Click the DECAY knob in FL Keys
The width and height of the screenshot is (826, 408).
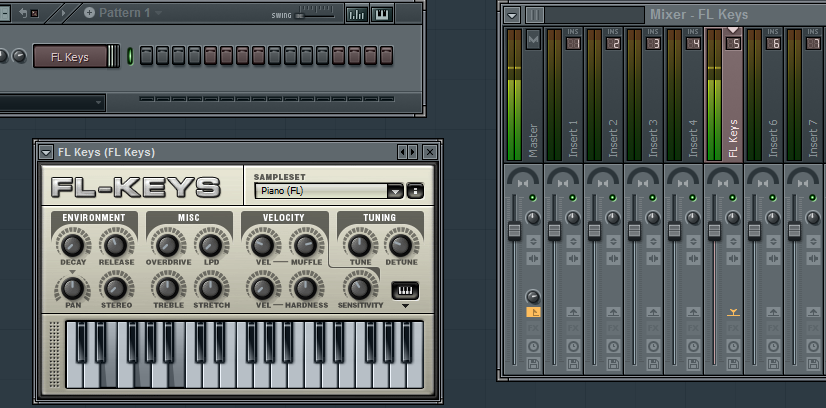[73, 245]
